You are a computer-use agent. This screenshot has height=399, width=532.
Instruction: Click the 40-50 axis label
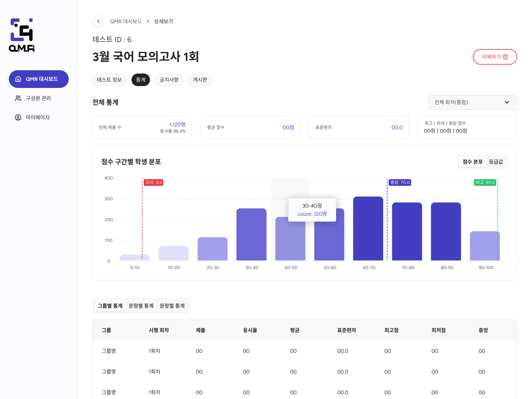tap(291, 267)
